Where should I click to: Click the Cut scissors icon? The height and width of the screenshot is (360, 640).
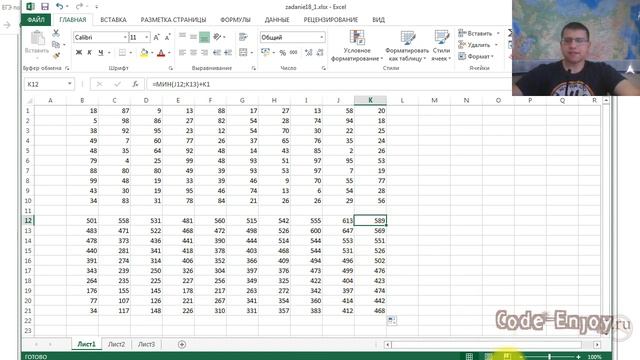pos(56,33)
